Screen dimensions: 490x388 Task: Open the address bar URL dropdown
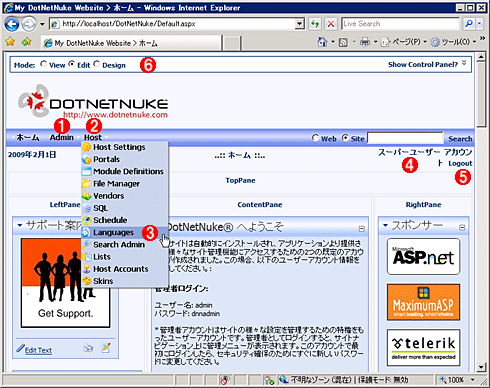point(300,24)
